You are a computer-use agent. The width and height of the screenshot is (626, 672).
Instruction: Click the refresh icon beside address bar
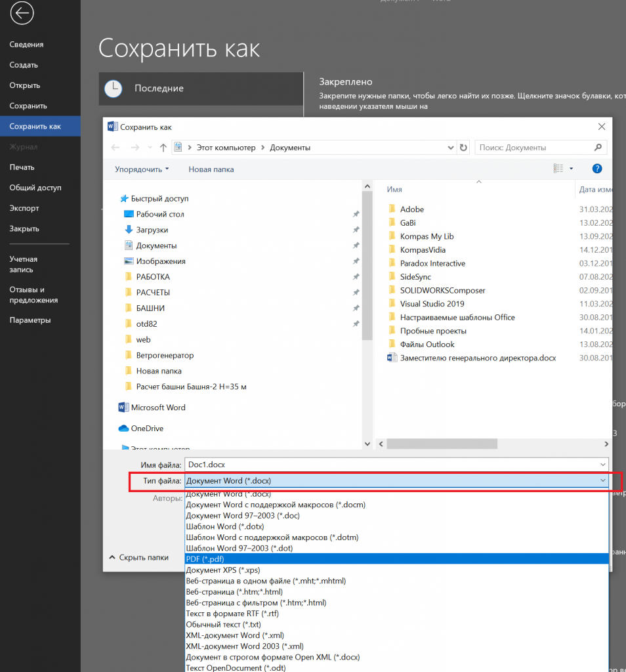click(464, 148)
